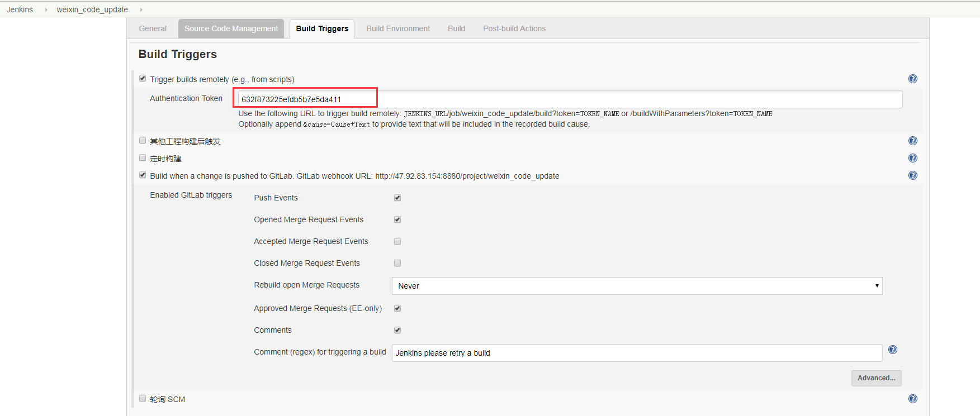The height and width of the screenshot is (416, 980).
Task: Click 'Authentication Token' label
Action: point(186,98)
